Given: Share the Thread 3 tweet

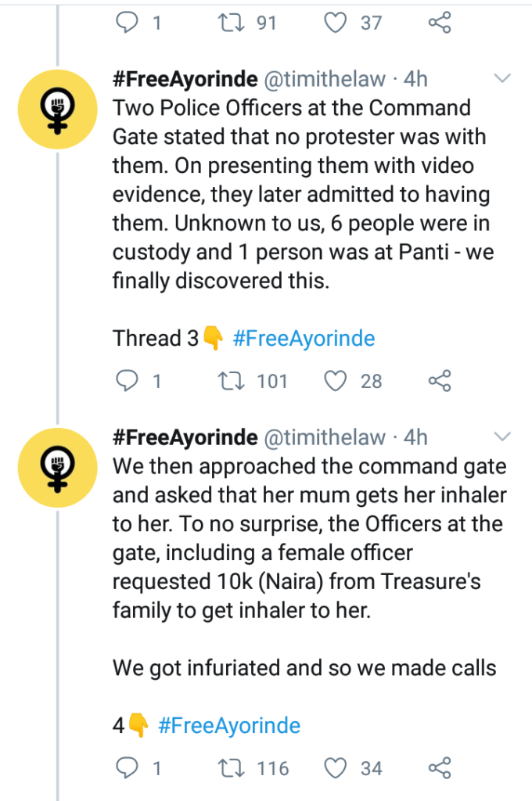Looking at the screenshot, I should tap(440, 381).
